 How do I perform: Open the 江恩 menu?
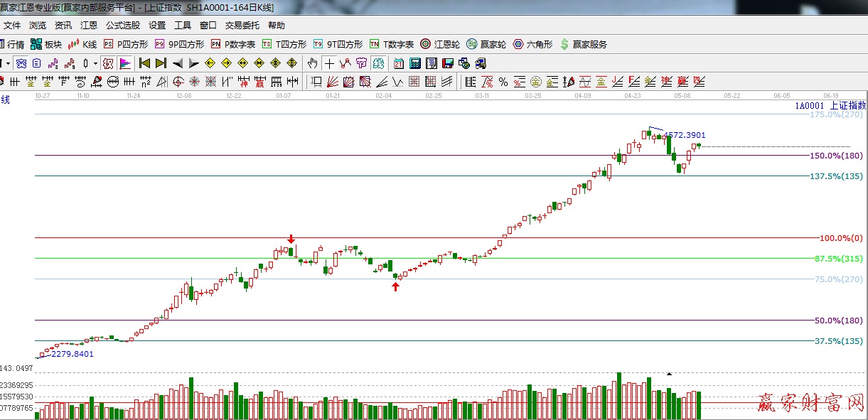pyautogui.click(x=89, y=25)
